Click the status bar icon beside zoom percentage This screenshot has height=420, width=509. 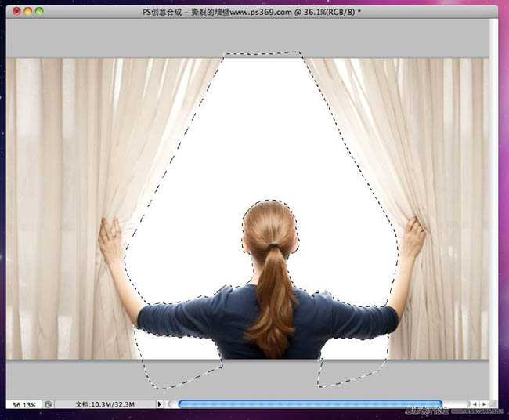pyautogui.click(x=49, y=404)
